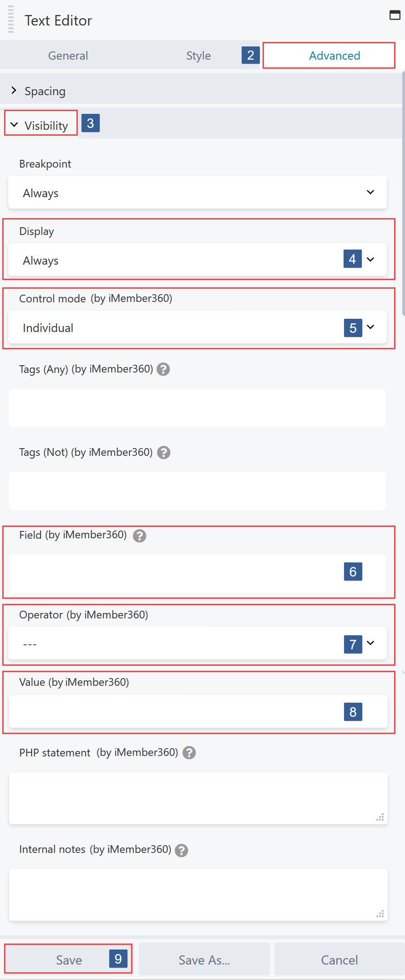
Task: Click the window docking icon at top right
Action: (394, 15)
